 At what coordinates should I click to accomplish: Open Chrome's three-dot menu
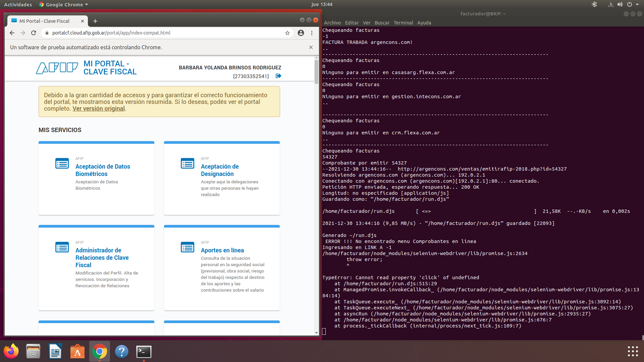click(312, 33)
